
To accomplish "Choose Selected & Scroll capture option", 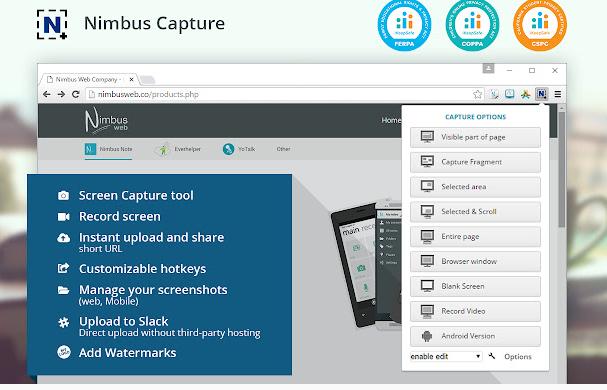I will (x=475, y=211).
